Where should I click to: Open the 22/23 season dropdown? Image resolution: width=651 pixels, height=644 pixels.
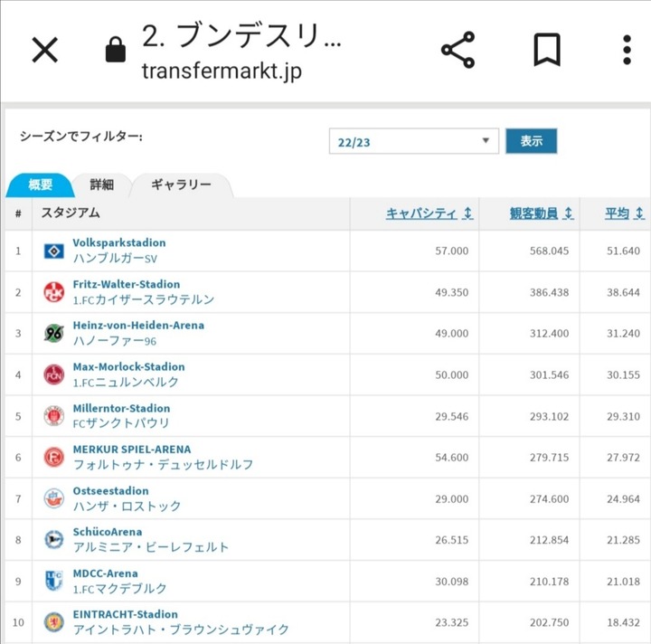pos(414,141)
